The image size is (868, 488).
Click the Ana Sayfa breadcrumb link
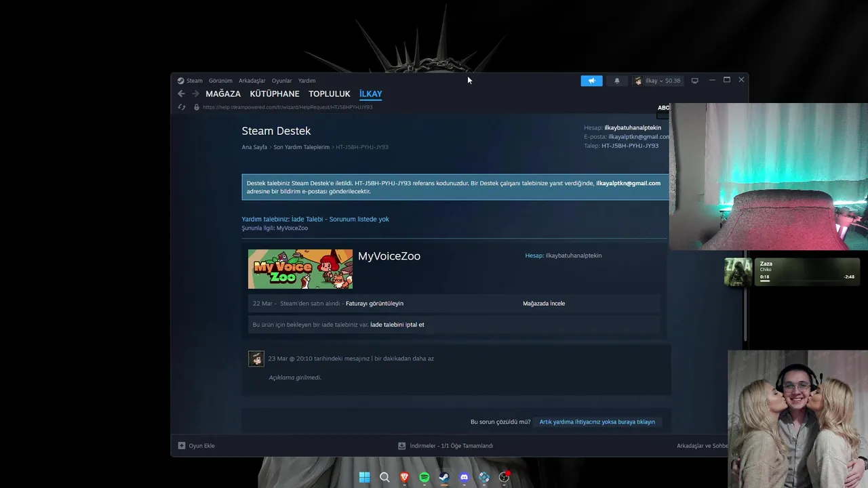point(254,147)
